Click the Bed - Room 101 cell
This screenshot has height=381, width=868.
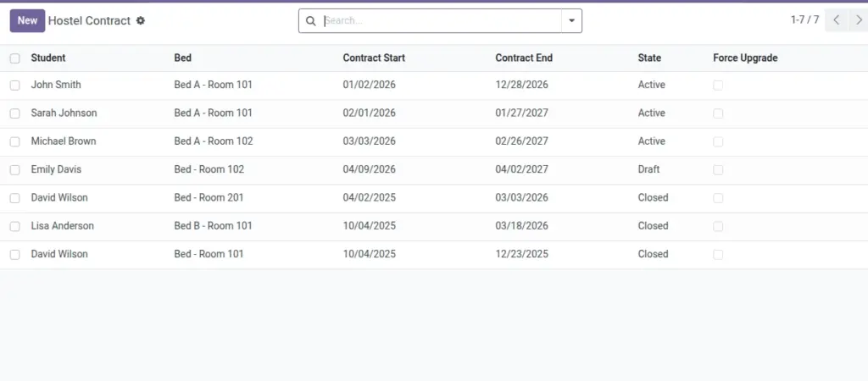(x=209, y=254)
